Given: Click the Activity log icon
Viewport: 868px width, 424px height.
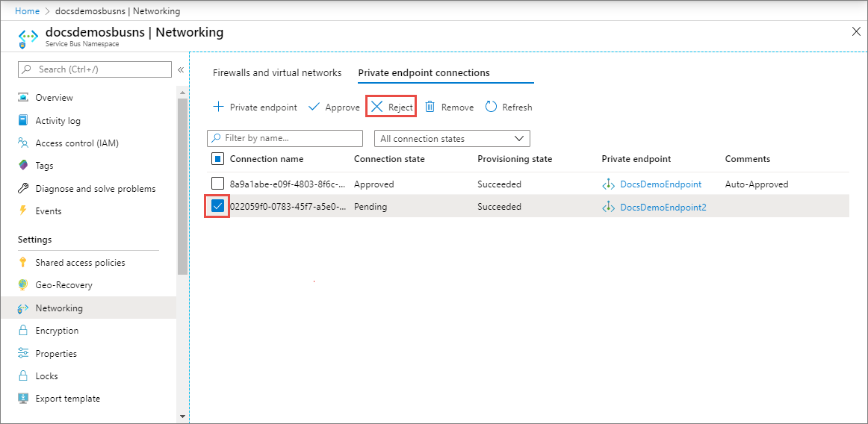Looking at the screenshot, I should [x=22, y=120].
